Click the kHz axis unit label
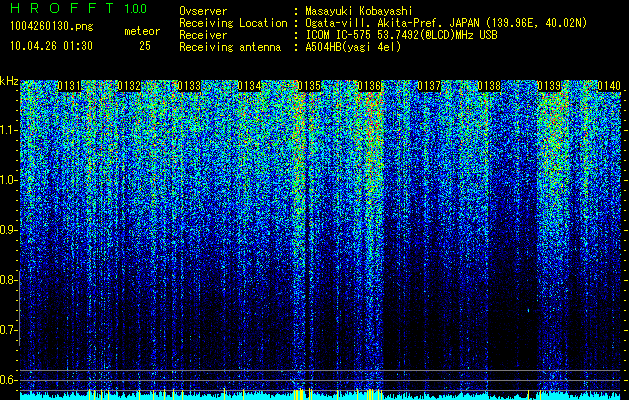This screenshot has height=400, width=629. (x=9, y=81)
